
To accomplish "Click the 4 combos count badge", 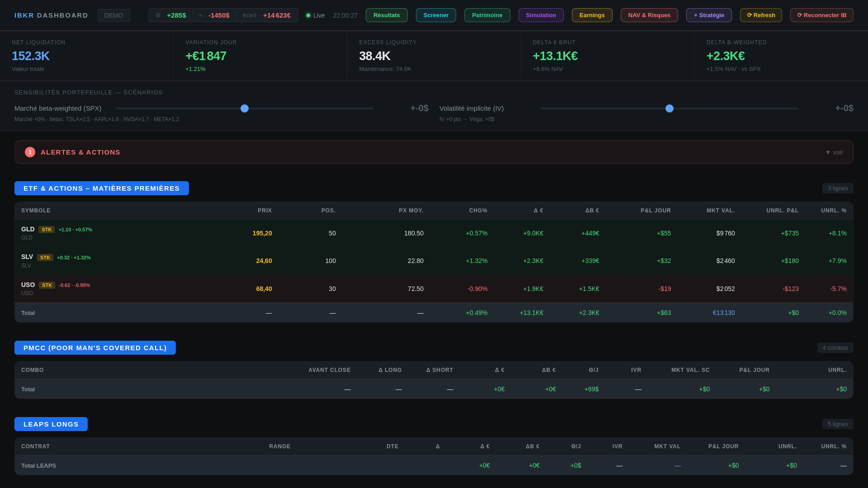I will pos(835,348).
